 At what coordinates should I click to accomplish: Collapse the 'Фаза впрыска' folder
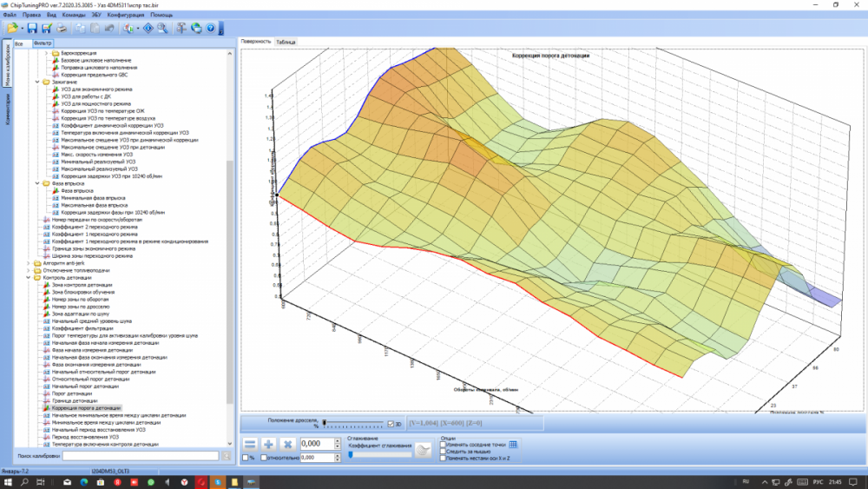coord(37,183)
